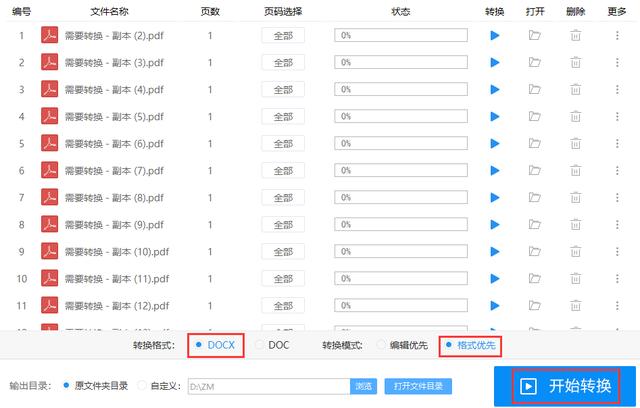
Task: Select 原文件夹目录 output directory option
Action: click(96, 386)
